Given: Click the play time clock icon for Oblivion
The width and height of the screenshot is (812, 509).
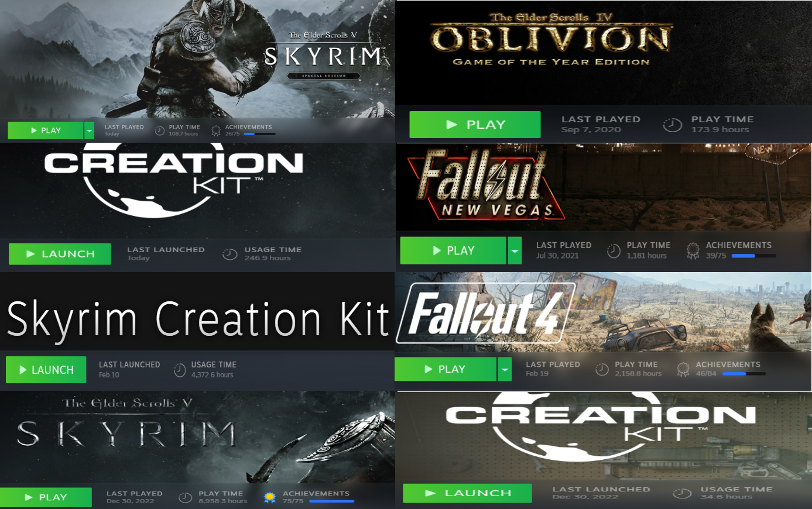Looking at the screenshot, I should click(x=672, y=125).
